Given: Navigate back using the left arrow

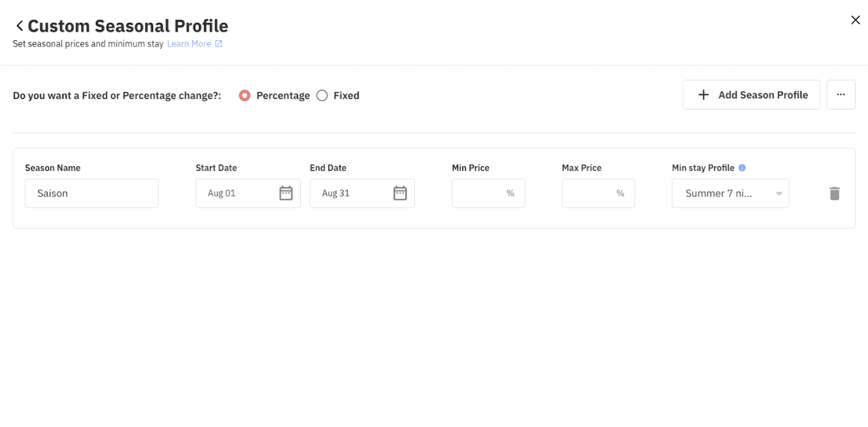Looking at the screenshot, I should click(19, 25).
